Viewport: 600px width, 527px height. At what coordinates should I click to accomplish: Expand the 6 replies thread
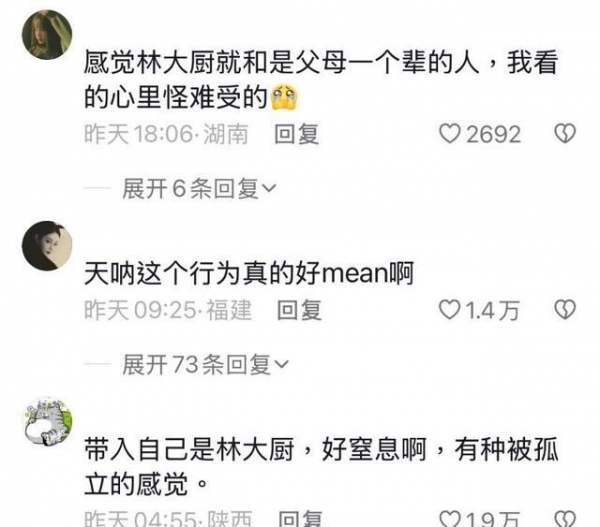[199, 188]
